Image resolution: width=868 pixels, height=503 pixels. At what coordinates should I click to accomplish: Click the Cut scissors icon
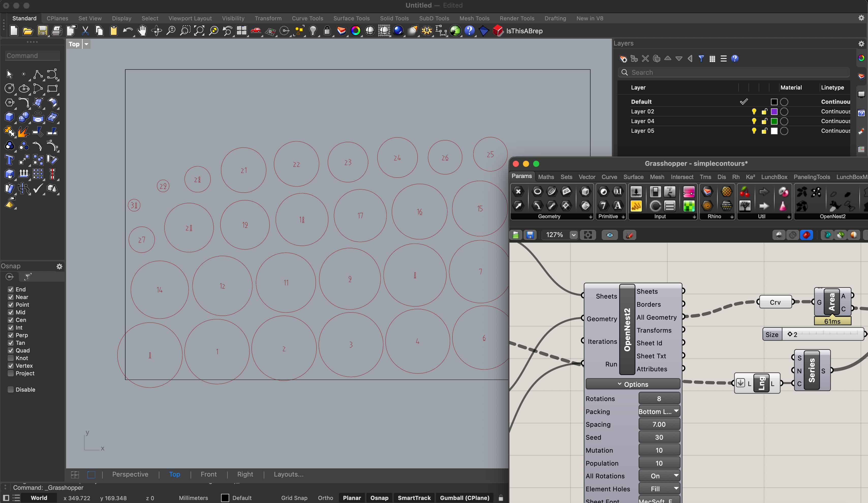[x=85, y=31]
